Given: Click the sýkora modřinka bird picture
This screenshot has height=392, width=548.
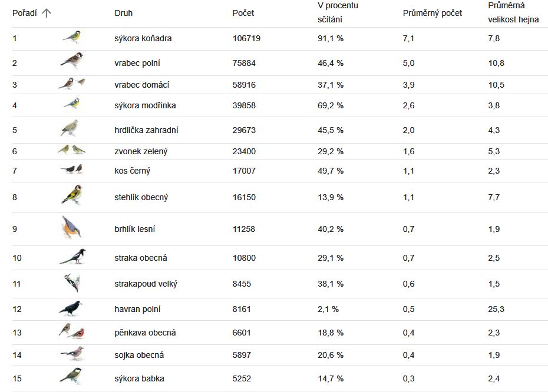Looking at the screenshot, I should tap(72, 104).
